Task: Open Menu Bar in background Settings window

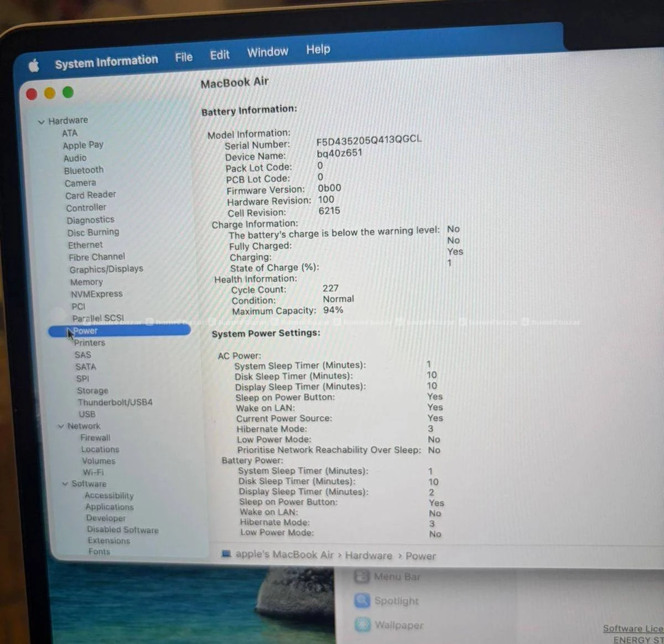Action: point(387,577)
